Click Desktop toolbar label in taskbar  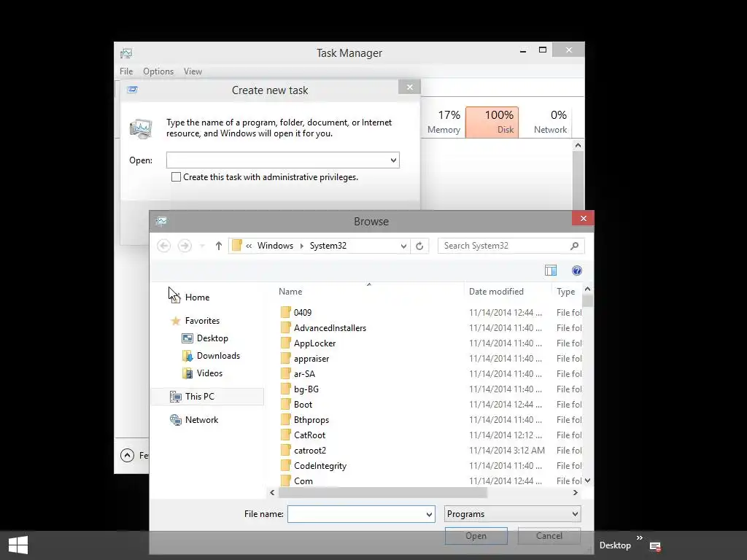[615, 545]
